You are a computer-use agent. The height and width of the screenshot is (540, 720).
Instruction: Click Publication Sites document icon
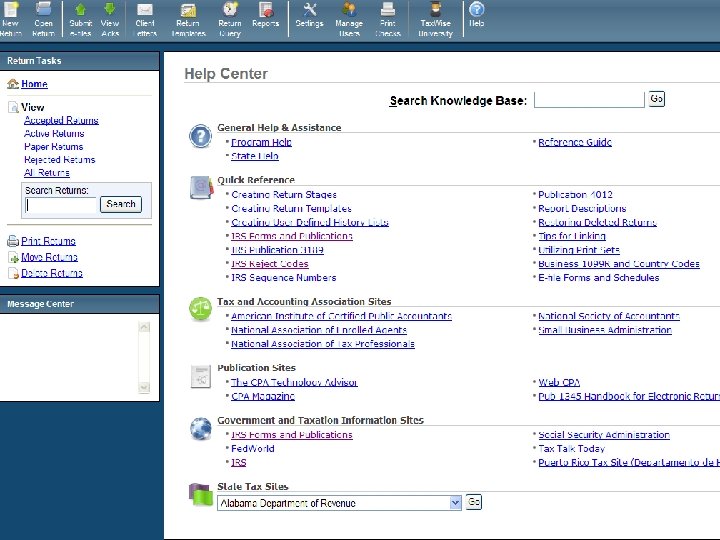coord(201,377)
